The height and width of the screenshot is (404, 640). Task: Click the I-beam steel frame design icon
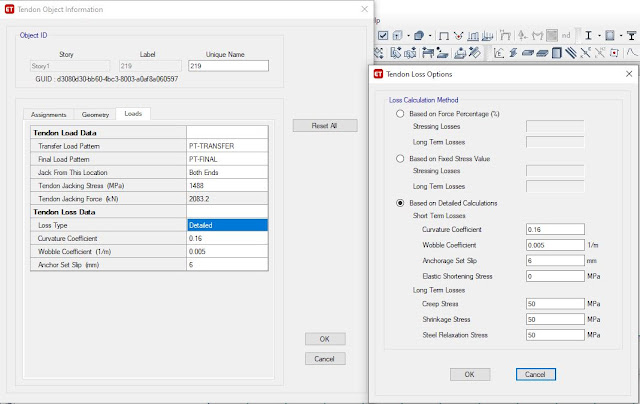[589, 36]
